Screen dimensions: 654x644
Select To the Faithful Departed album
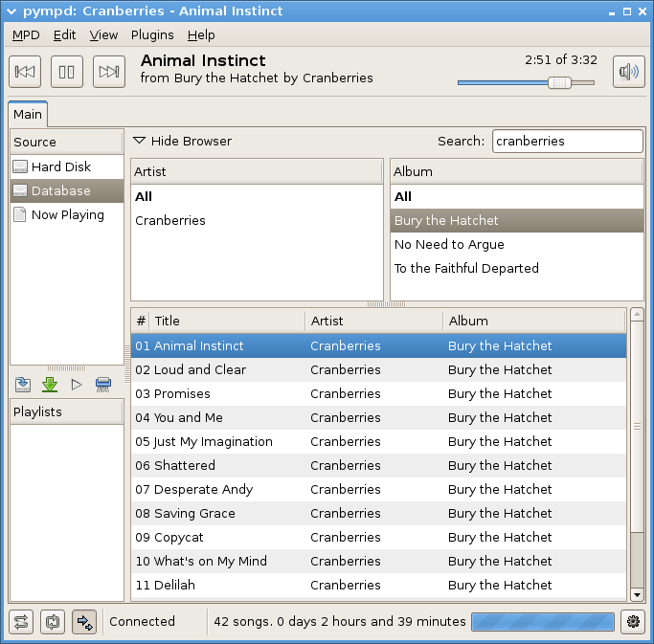(517, 268)
